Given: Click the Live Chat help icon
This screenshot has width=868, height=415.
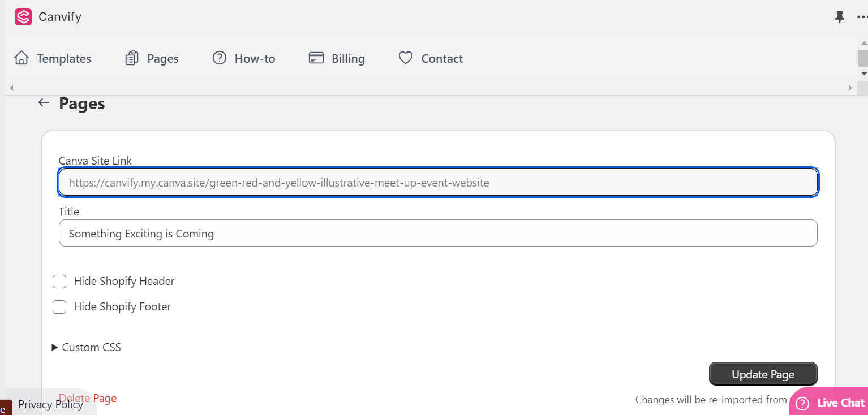Looking at the screenshot, I should pos(802,403).
